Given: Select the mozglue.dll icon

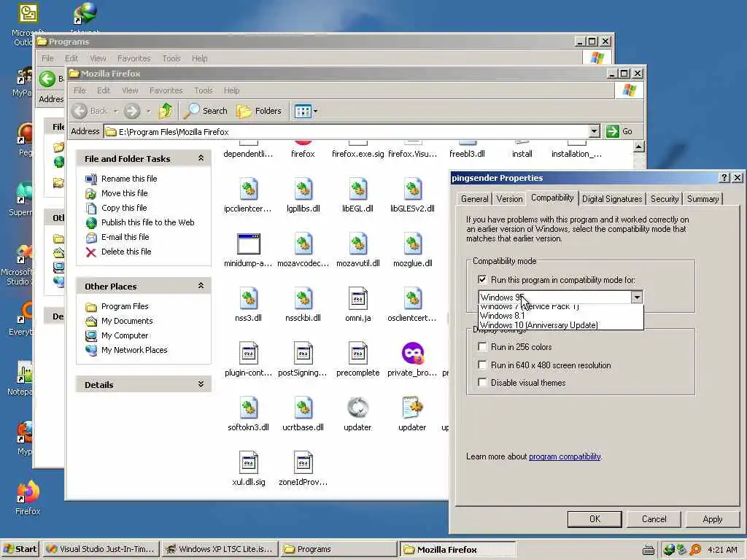Looking at the screenshot, I should (x=413, y=244).
